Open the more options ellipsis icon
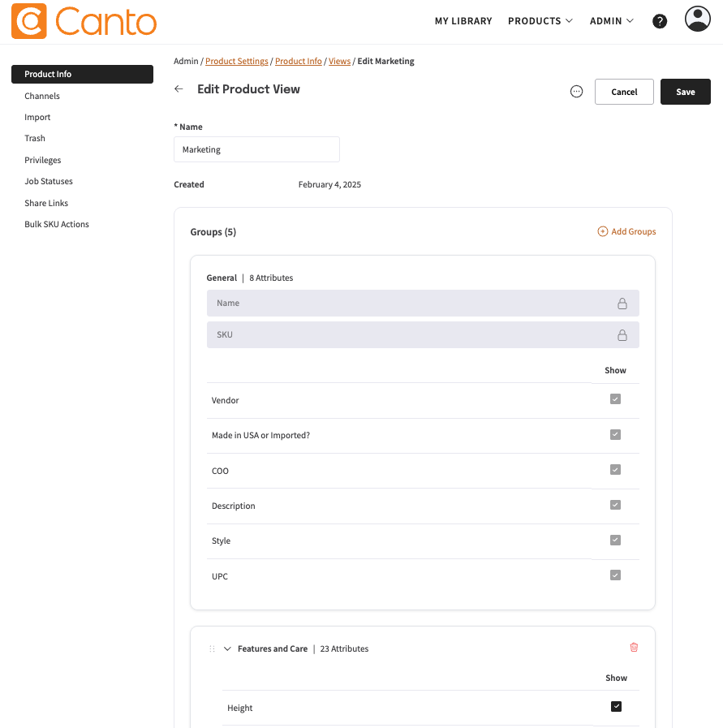 [x=576, y=92]
